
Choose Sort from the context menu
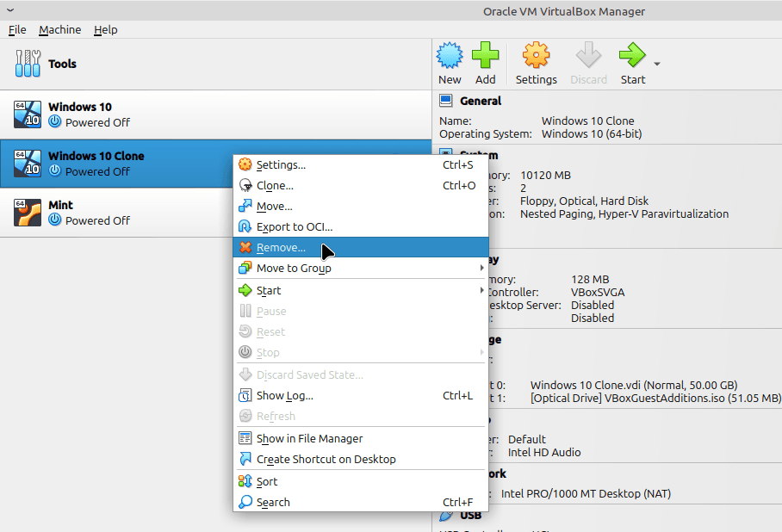[x=361, y=482]
